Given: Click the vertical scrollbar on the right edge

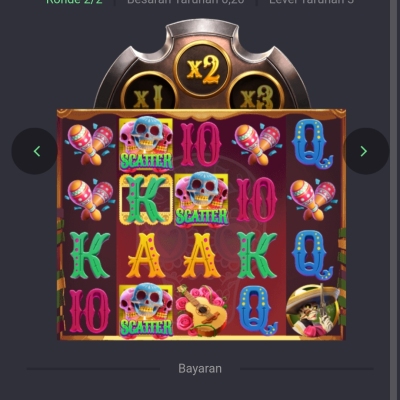Looking at the screenshot, I should coord(395,200).
